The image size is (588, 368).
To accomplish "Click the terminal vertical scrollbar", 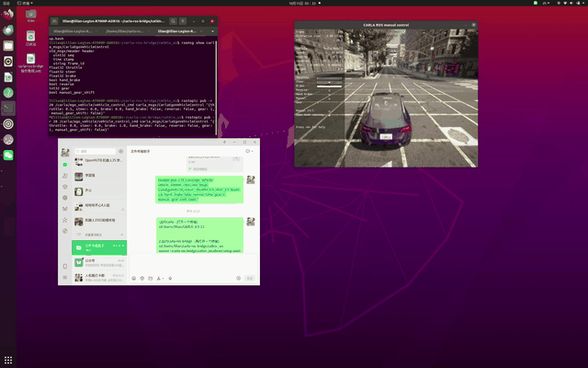I will click(x=216, y=87).
